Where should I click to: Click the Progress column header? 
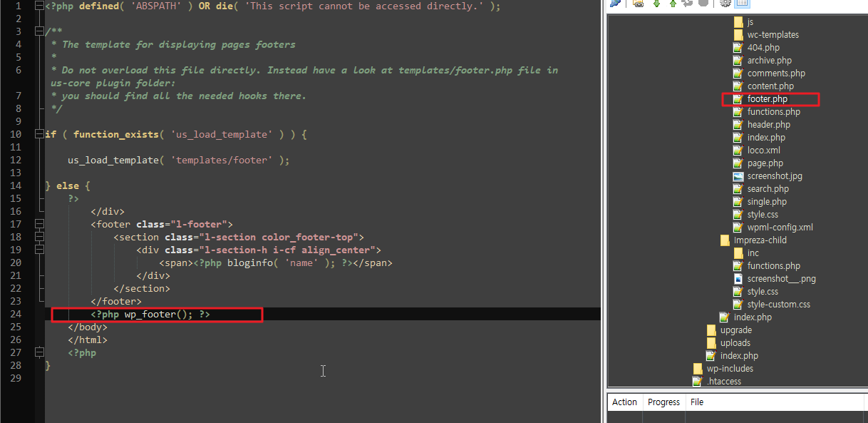click(x=664, y=402)
